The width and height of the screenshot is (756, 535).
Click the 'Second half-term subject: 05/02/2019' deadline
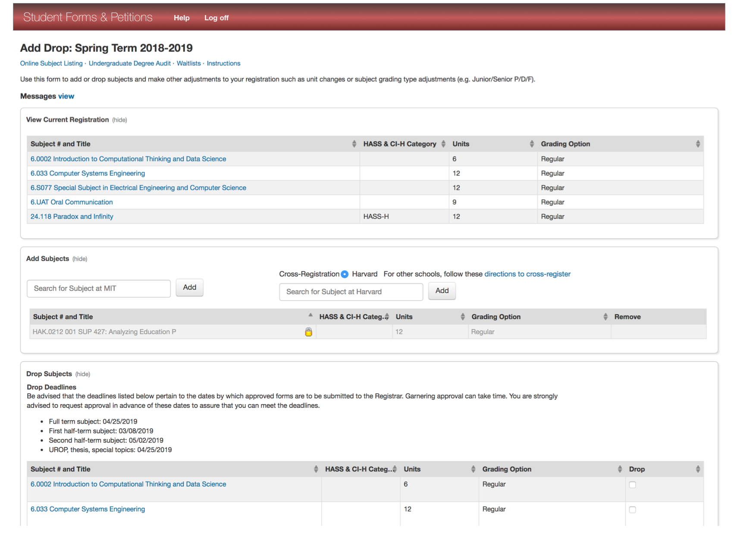coord(106,441)
